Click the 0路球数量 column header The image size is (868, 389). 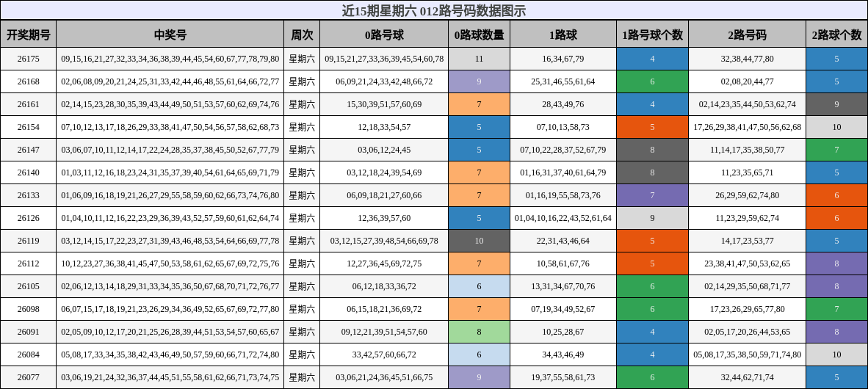[x=479, y=34]
